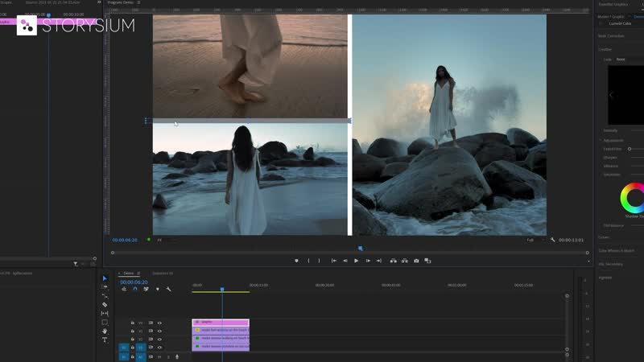Toggle sync lock on top video track
Image resolution: width=644 pixels, height=362 pixels.
[151, 323]
